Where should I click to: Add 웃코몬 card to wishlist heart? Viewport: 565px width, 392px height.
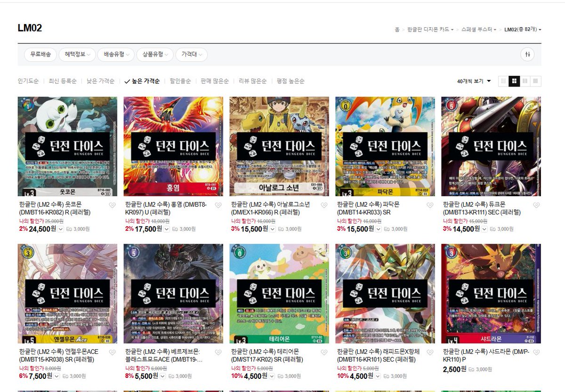pos(112,205)
